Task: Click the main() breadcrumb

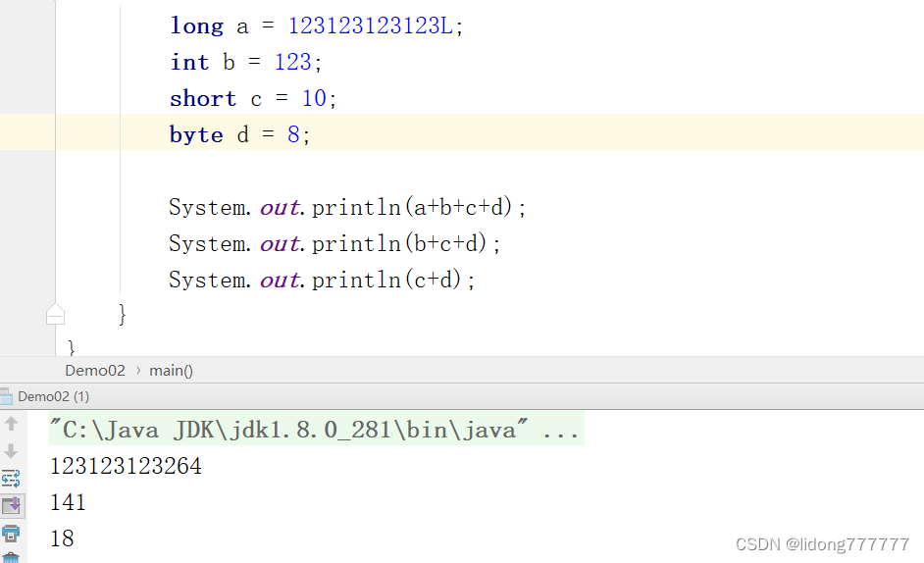Action: click(x=171, y=370)
